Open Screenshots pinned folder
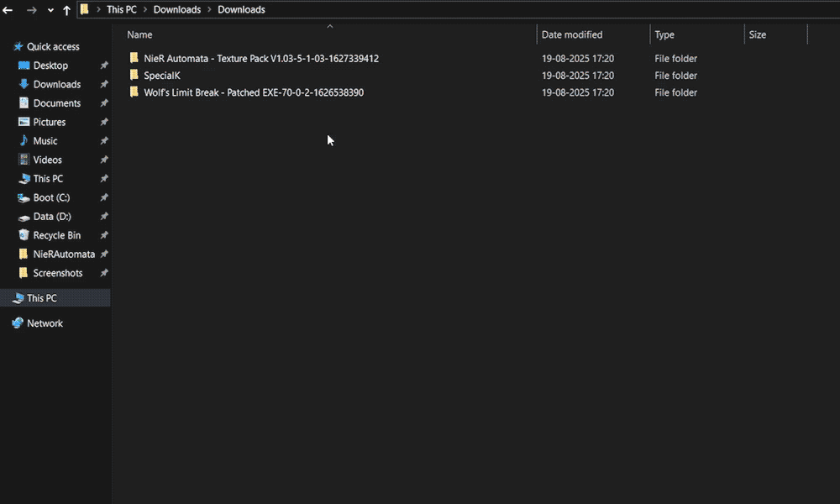Screen dimensions: 840x504 tap(58, 273)
